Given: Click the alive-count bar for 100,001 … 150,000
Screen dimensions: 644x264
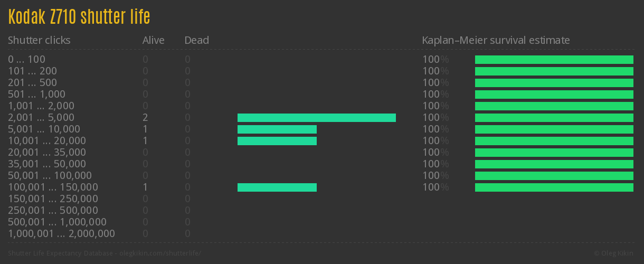Looking at the screenshot, I should click(x=277, y=187).
